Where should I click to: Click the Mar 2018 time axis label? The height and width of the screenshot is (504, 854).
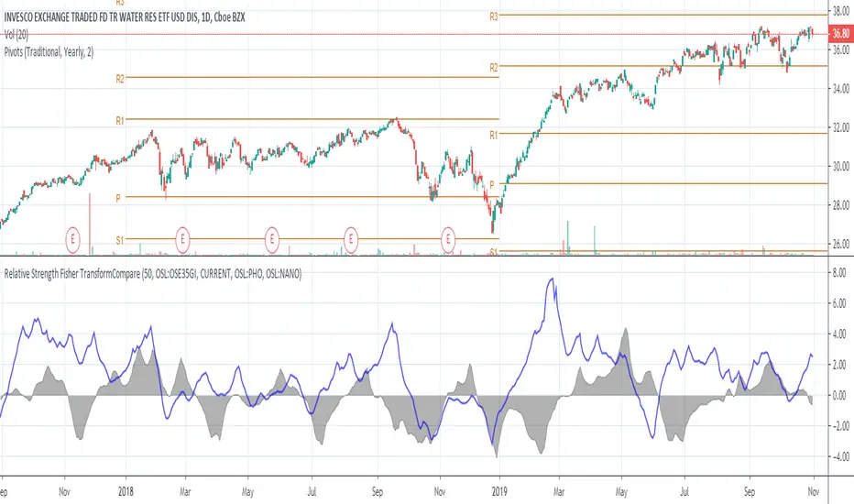185,491
